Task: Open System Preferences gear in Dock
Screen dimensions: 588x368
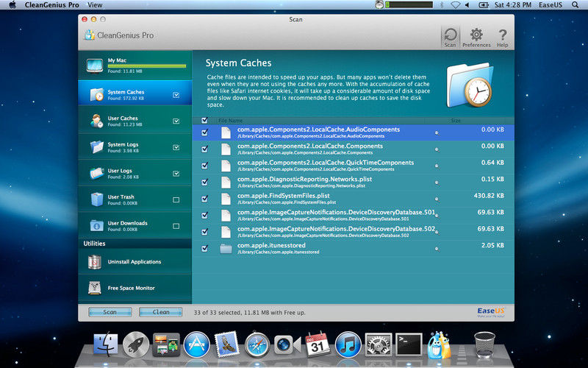Action: click(379, 344)
